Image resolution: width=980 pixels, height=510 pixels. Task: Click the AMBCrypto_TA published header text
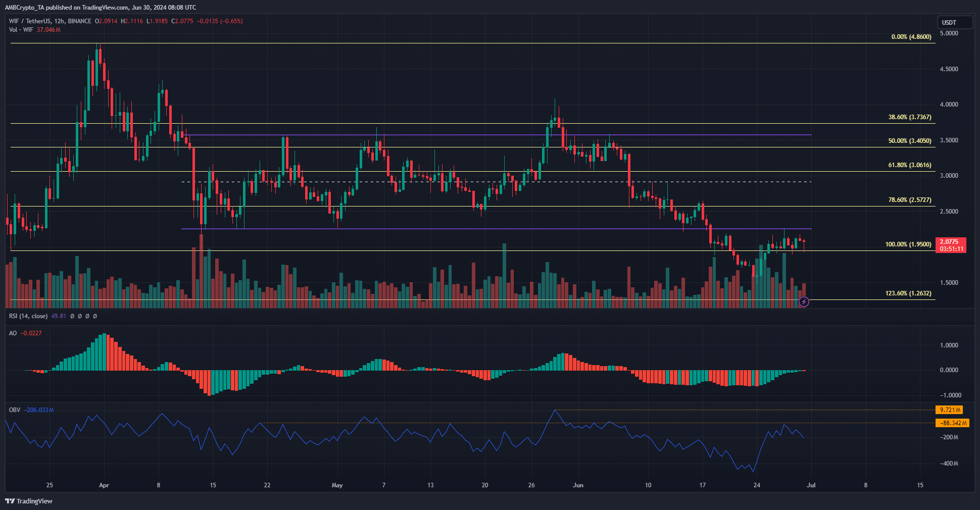click(x=101, y=8)
